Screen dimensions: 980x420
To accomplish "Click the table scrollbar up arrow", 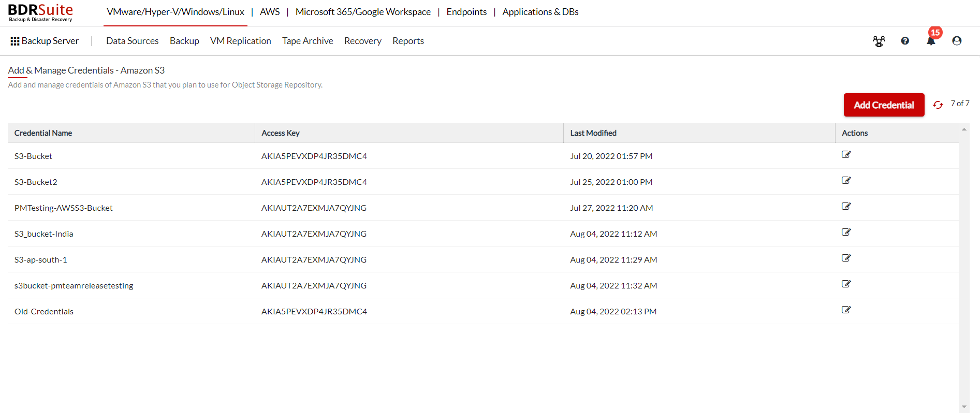I will point(964,129).
